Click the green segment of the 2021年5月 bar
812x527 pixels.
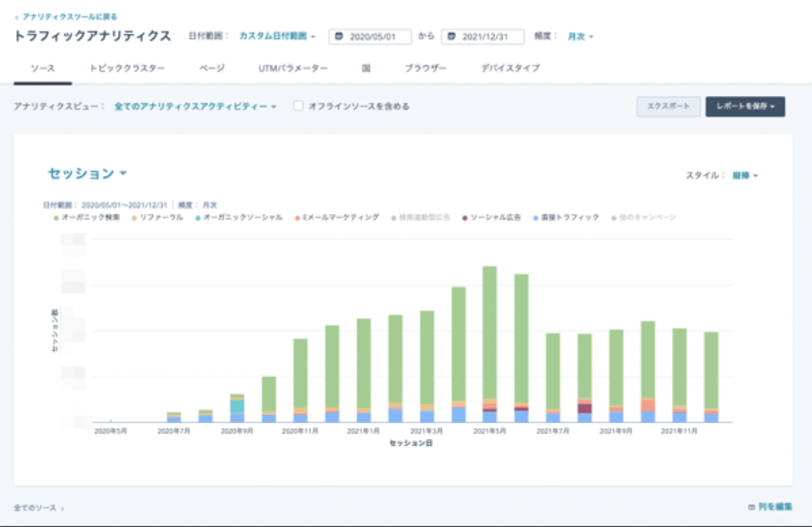tap(490, 333)
